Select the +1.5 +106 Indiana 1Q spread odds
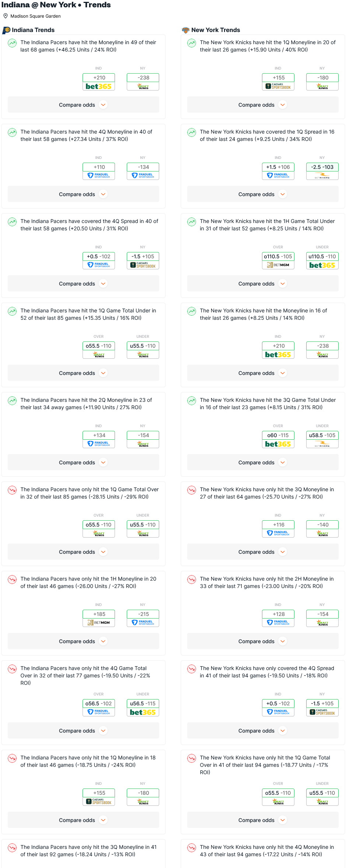Viewport: 346px width, 868px height. coord(278,167)
